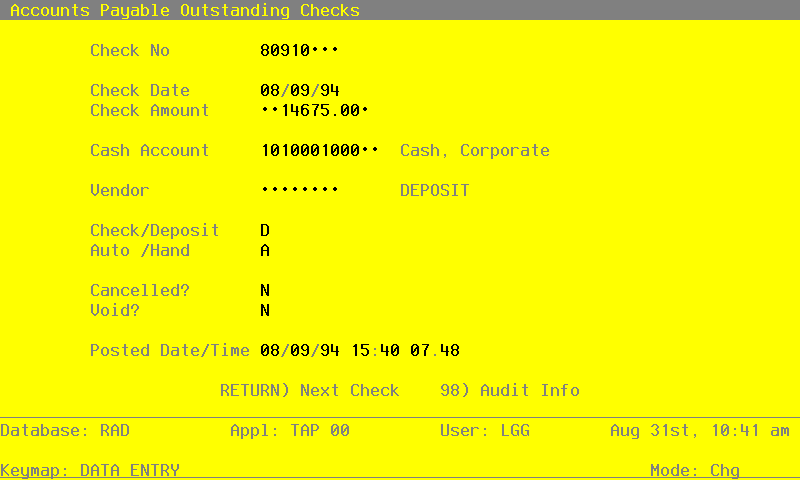The width and height of the screenshot is (800, 480).
Task: Click the dotted Vendor code field
Action: coord(299,190)
